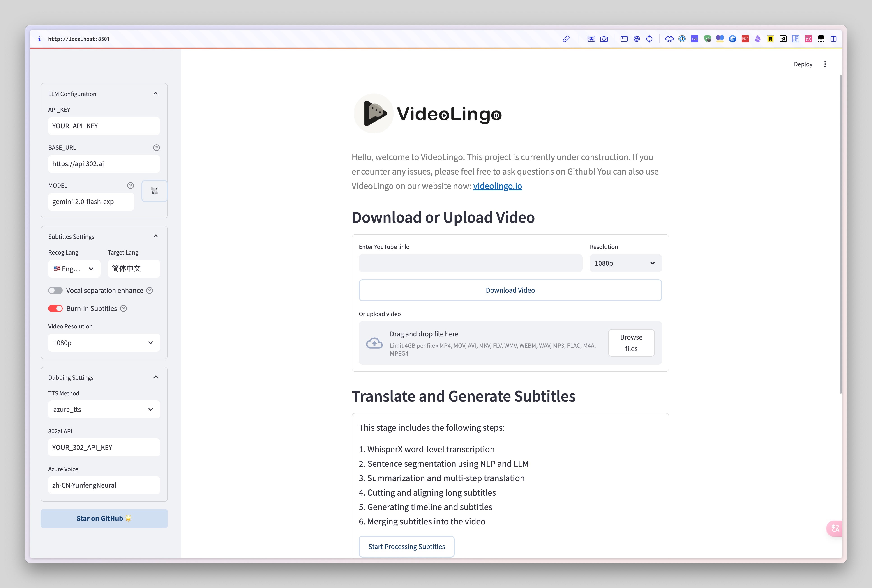Click the Azure Voice input field
This screenshot has height=588, width=872.
point(104,485)
